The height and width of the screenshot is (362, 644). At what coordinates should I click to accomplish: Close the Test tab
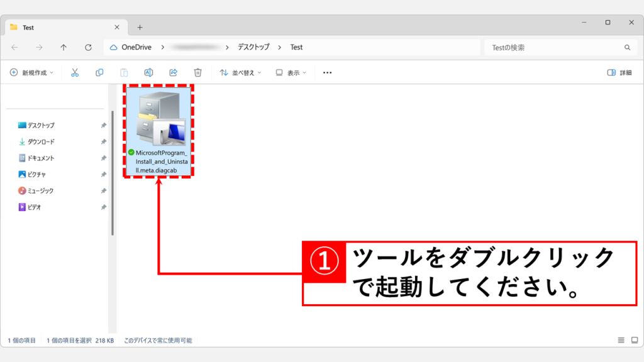pyautogui.click(x=117, y=27)
